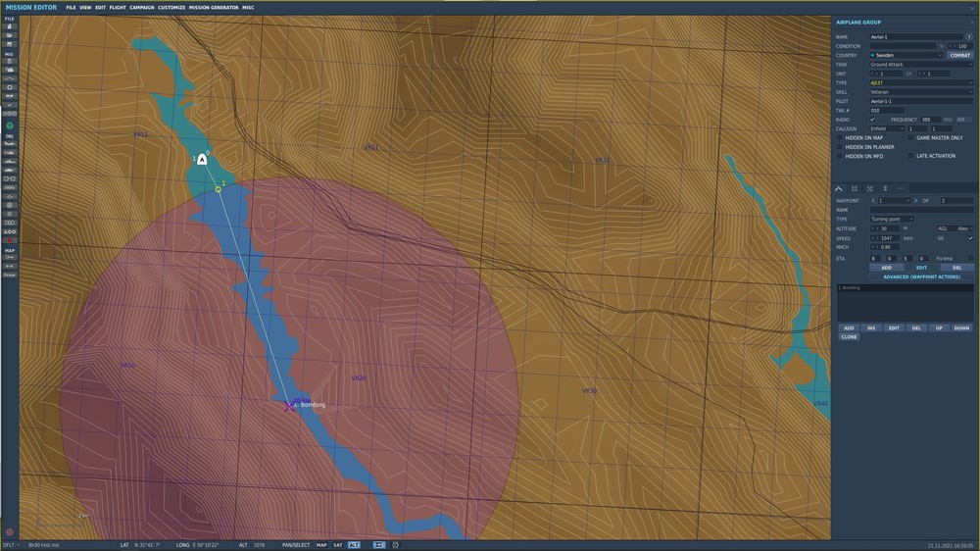Click the coordinate format icon in status bar
Screen dimensions: 980x551
pyautogui.click(x=378, y=545)
